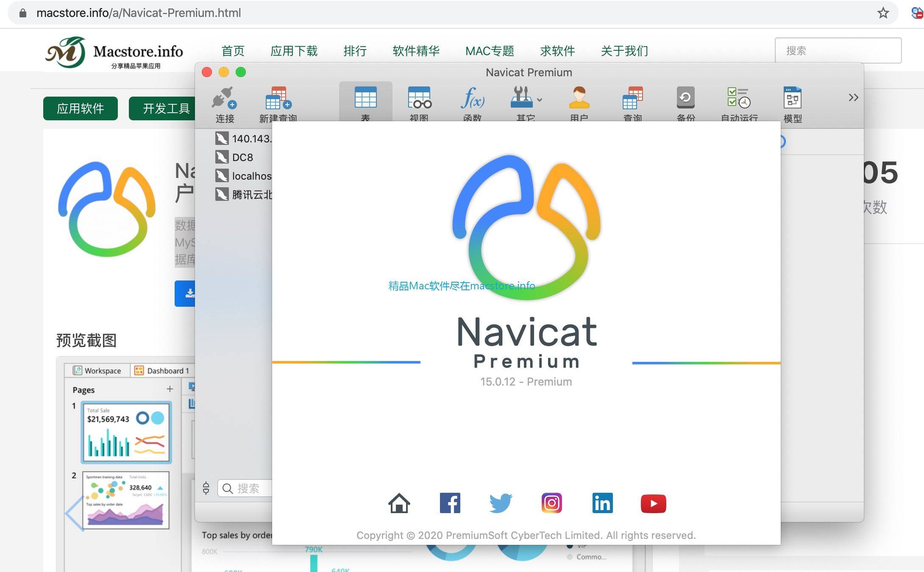Screen dimensions: 924x572
Task: Click the 应用软件 green category button
Action: pos(81,108)
